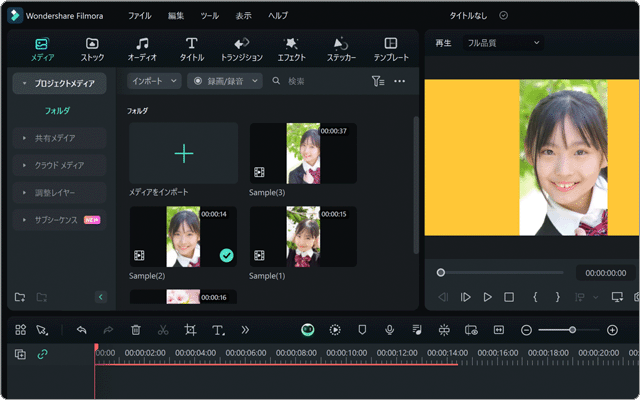640x400 pixels.
Task: Stop the preview playback
Action: click(x=509, y=297)
